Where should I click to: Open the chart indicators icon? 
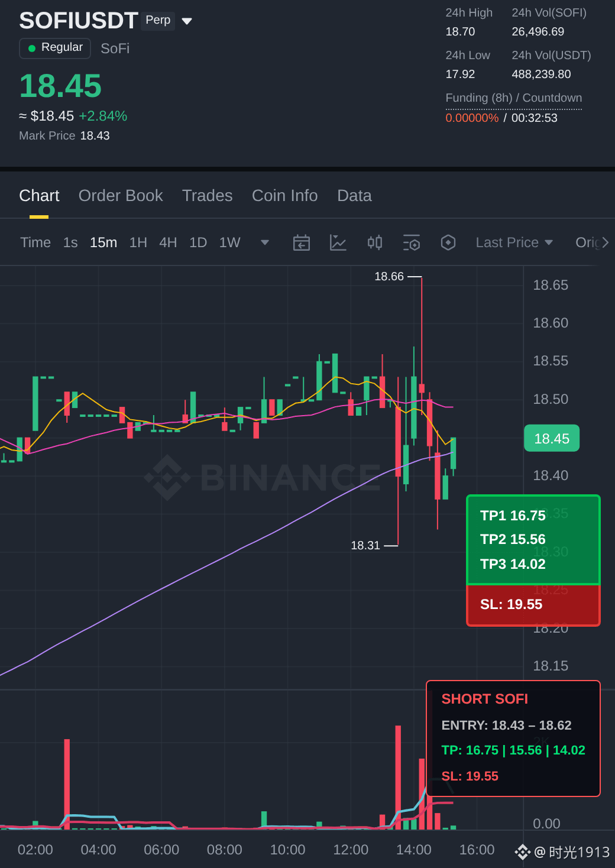click(x=338, y=242)
